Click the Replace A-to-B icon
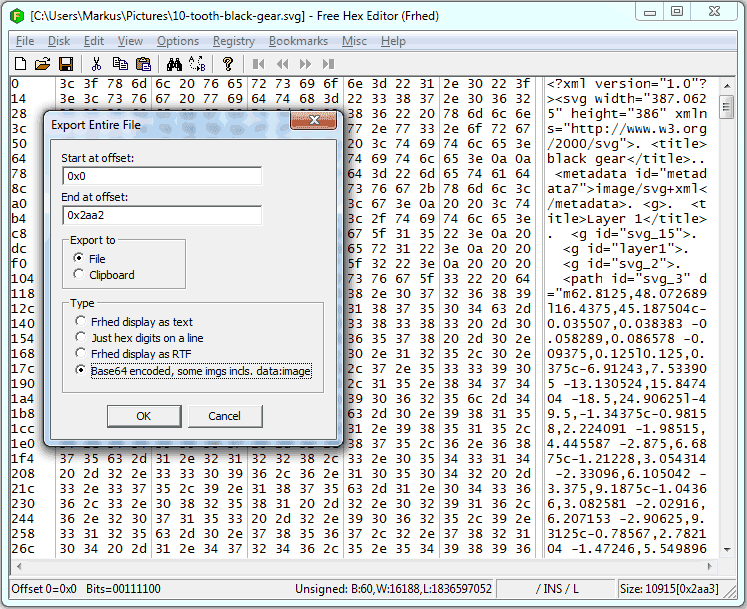Image resolution: width=747 pixels, height=609 pixels. point(197,64)
